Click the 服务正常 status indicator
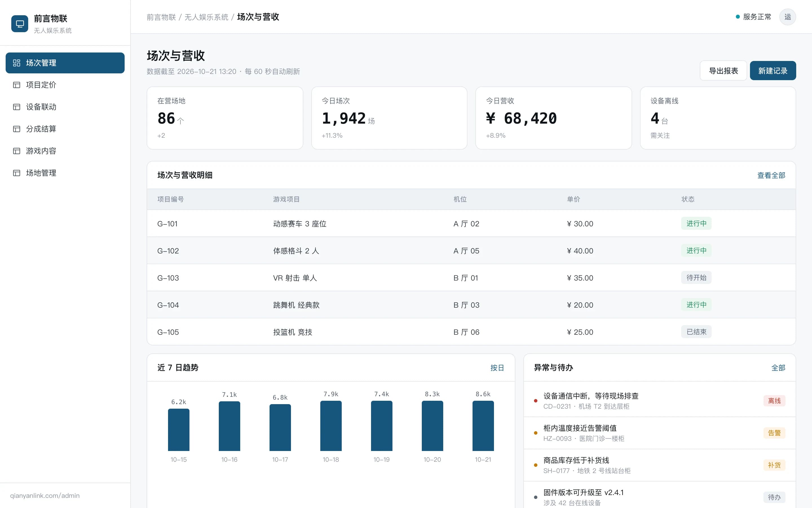812x508 pixels. 753,17
